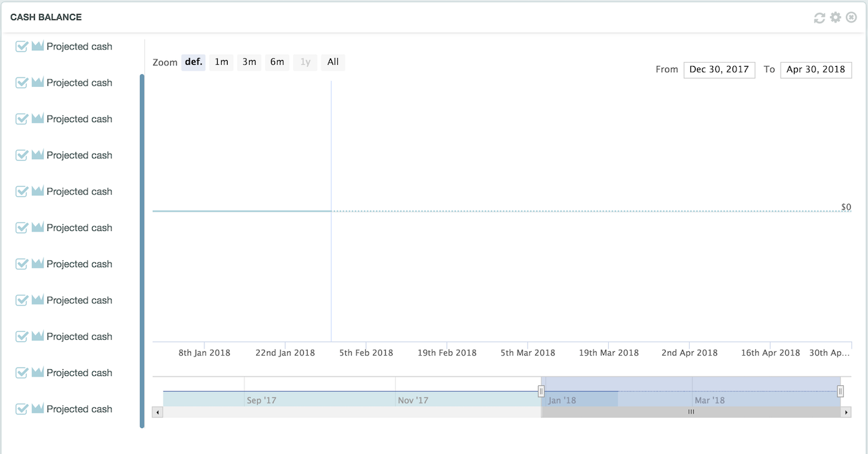Uncheck the topmost Projected cash checkbox
868x454 pixels.
click(x=21, y=47)
